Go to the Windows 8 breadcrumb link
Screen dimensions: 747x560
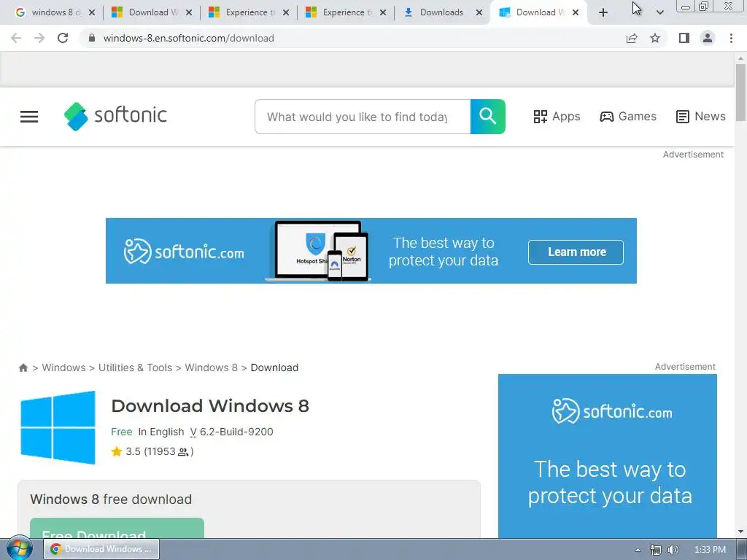[x=211, y=367]
